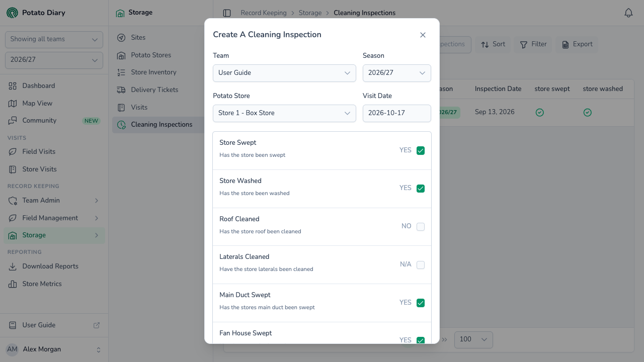Click the Delivery Tickets truck icon
Viewport: 644px width, 362px height.
coord(121,90)
